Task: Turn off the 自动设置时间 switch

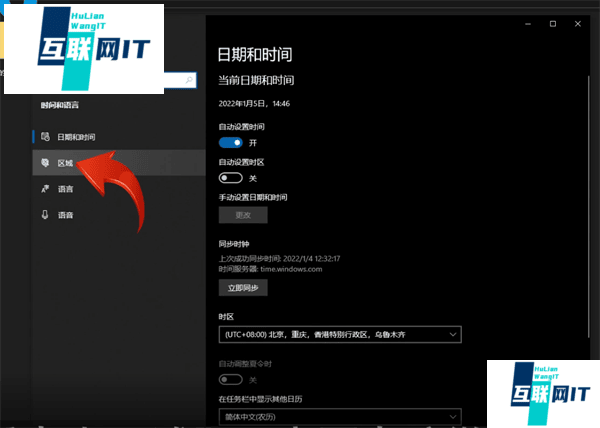Action: 230,143
